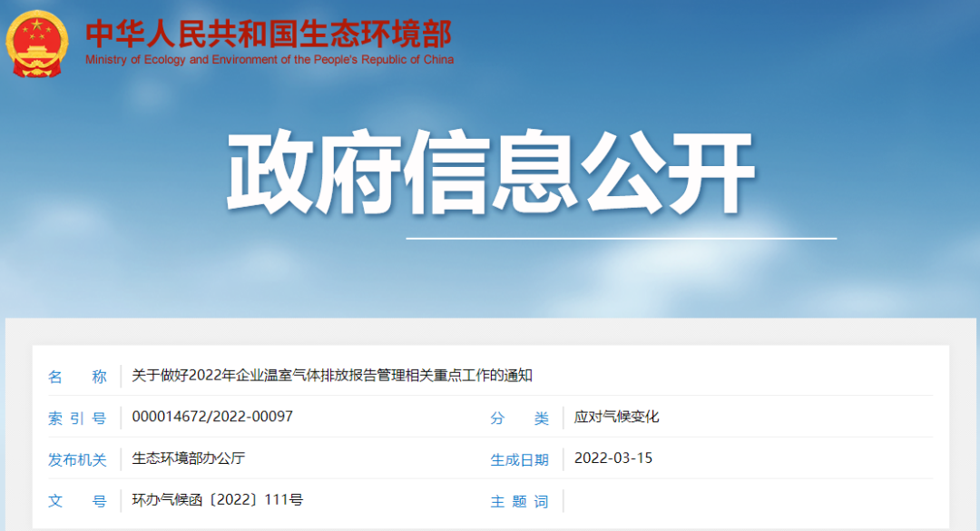The image size is (980, 531).
Task: Open the 中华人民共和国生态环境部 site title
Action: coord(269,34)
